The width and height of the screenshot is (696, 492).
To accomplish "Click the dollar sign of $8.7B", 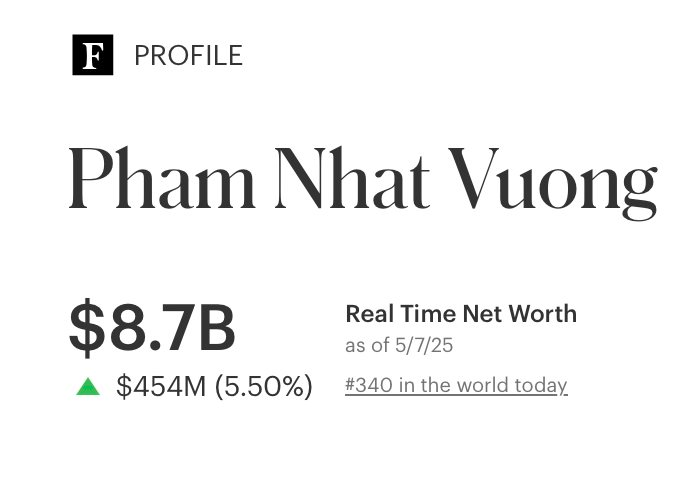I will click(86, 328).
